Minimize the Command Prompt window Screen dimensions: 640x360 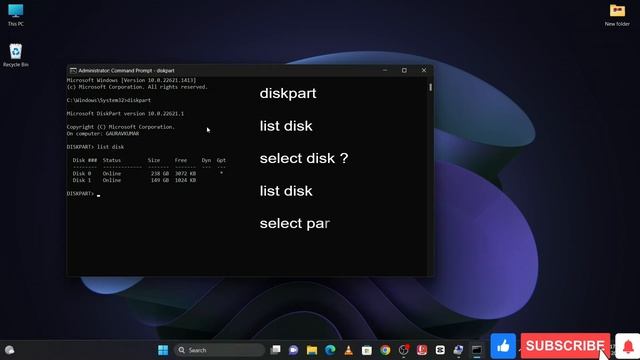384,70
